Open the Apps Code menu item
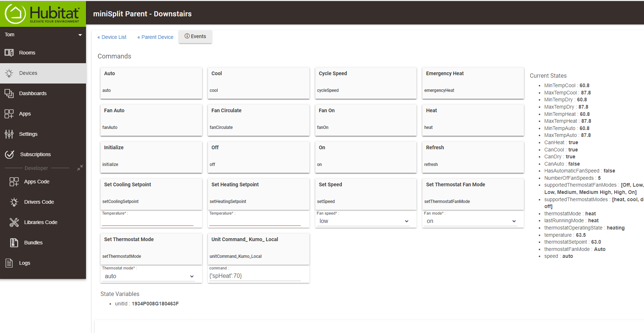The image size is (644, 333). click(43, 182)
